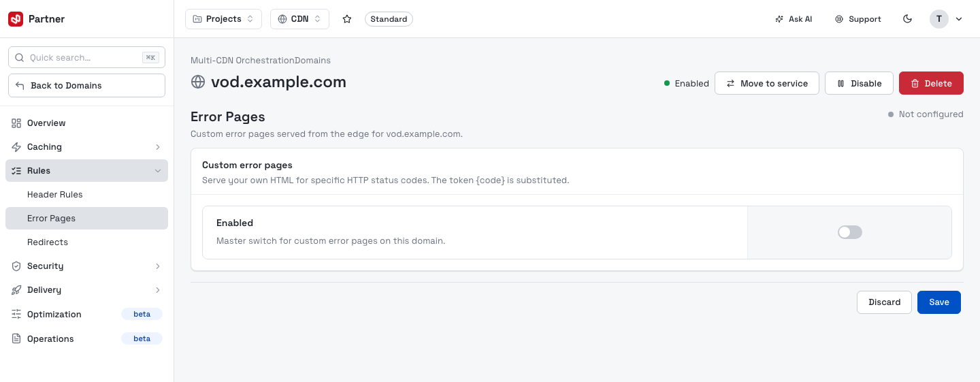Click the Quick search field
980x382 pixels.
coord(86,58)
